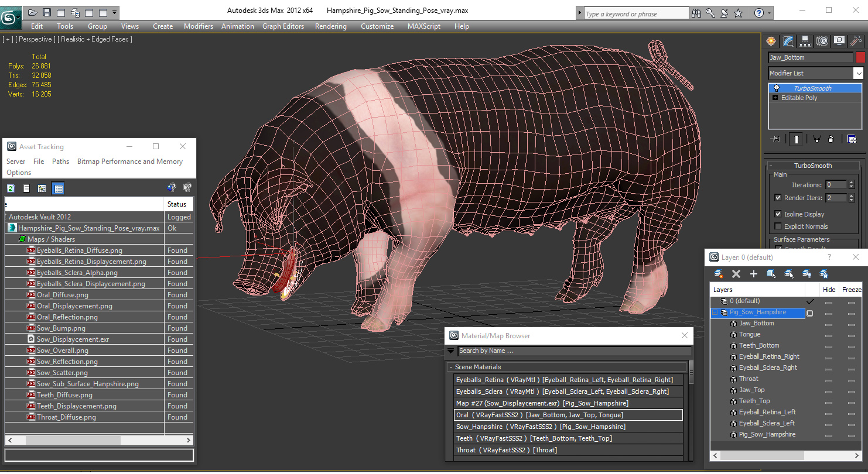The width and height of the screenshot is (868, 474).
Task: Toggle Hide for Throat layer row
Action: pyautogui.click(x=828, y=379)
